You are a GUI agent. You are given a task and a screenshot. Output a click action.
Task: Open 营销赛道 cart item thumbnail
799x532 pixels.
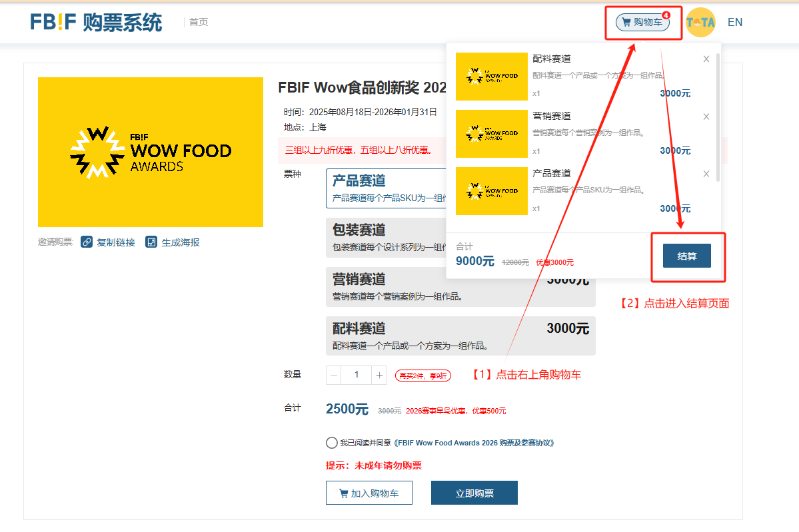pyautogui.click(x=492, y=134)
